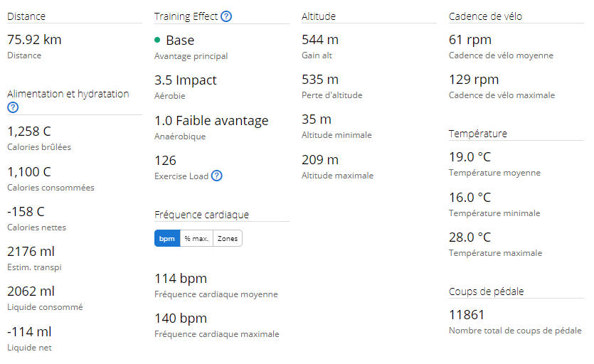Open the Training Effect help icon

tap(226, 16)
